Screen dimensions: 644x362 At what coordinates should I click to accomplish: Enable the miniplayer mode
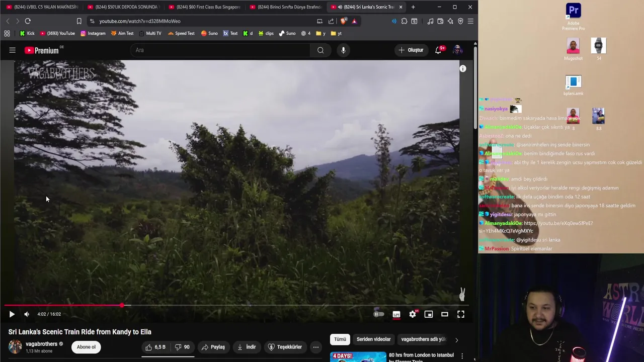tap(429, 314)
